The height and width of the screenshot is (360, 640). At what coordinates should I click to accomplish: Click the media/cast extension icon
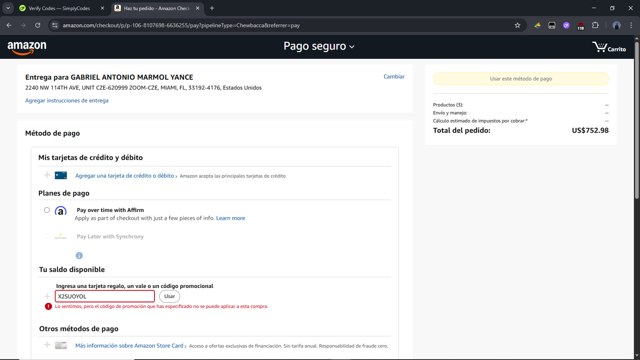pyautogui.click(x=552, y=25)
